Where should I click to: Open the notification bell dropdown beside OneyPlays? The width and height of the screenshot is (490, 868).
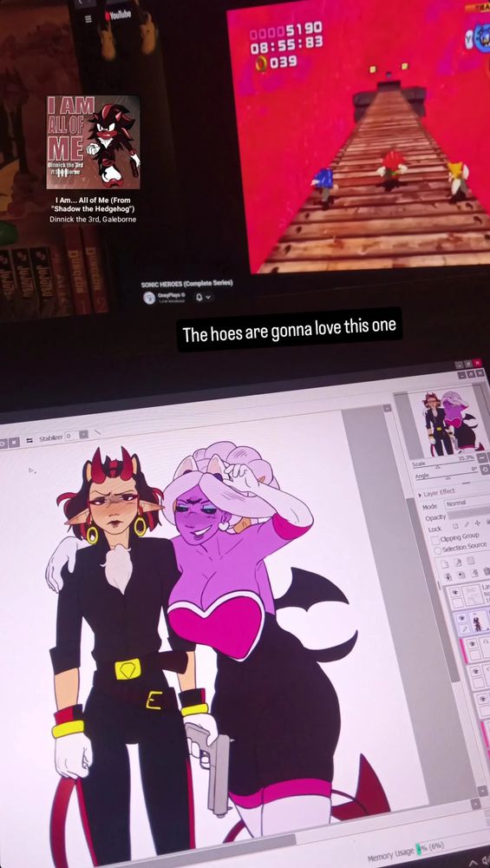tap(202, 297)
